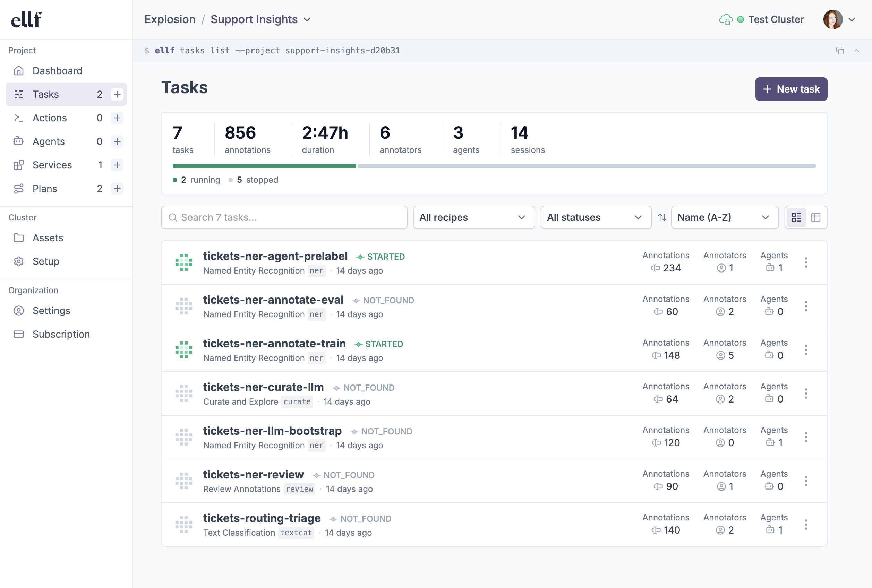The width and height of the screenshot is (872, 588).
Task: Open more options for tickets-ner-annotate-eval
Action: click(806, 306)
